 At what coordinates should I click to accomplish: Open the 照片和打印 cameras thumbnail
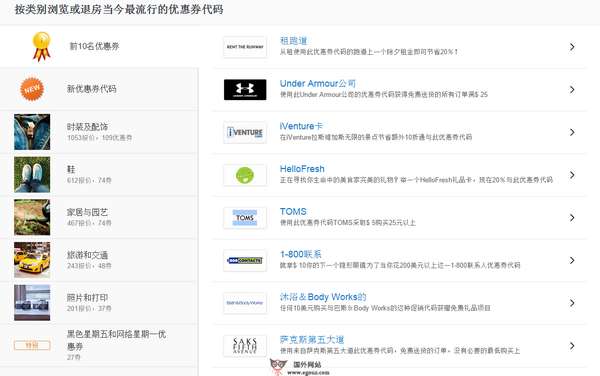click(32, 303)
